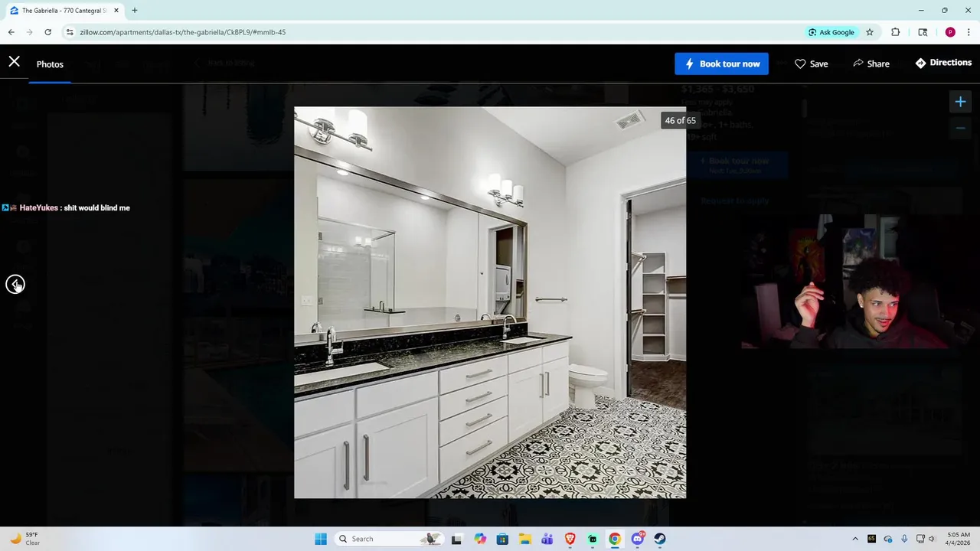Select The Gabriella browser tab

coord(64,11)
